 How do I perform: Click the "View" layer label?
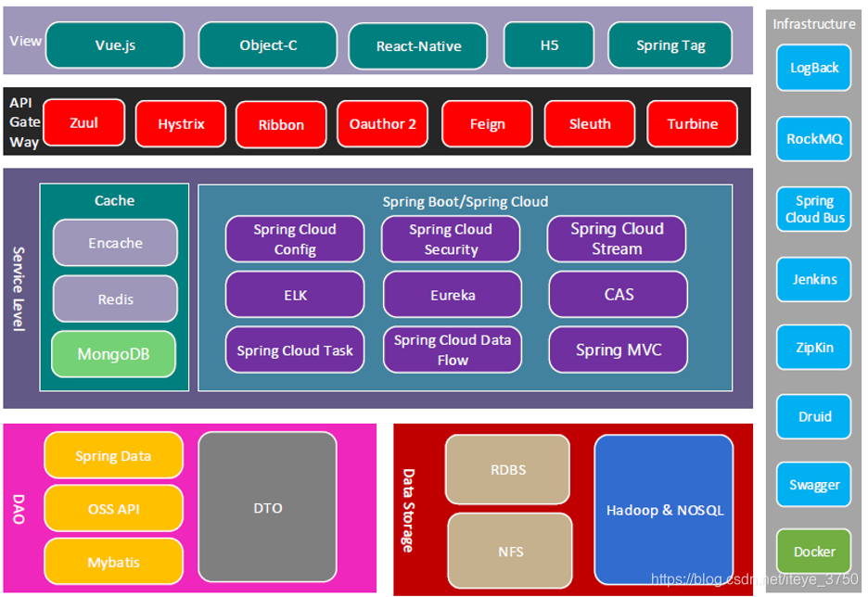coord(25,41)
